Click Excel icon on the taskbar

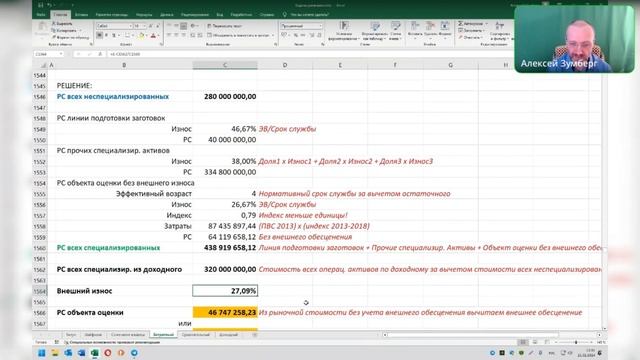tap(95, 353)
